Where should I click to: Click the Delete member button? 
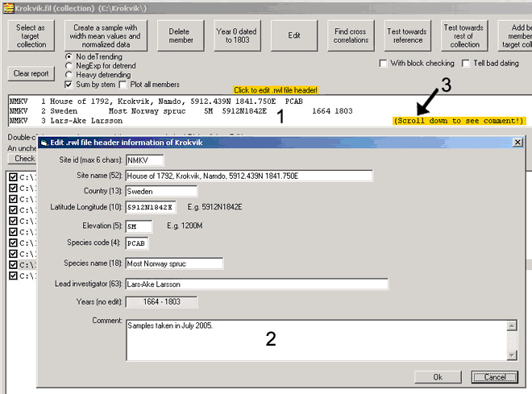pyautogui.click(x=181, y=36)
